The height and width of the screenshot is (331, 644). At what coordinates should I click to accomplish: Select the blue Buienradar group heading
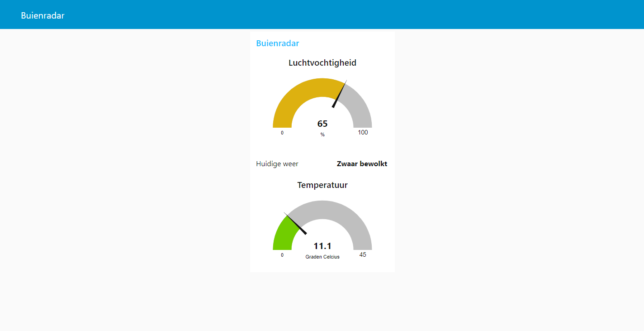tap(277, 43)
